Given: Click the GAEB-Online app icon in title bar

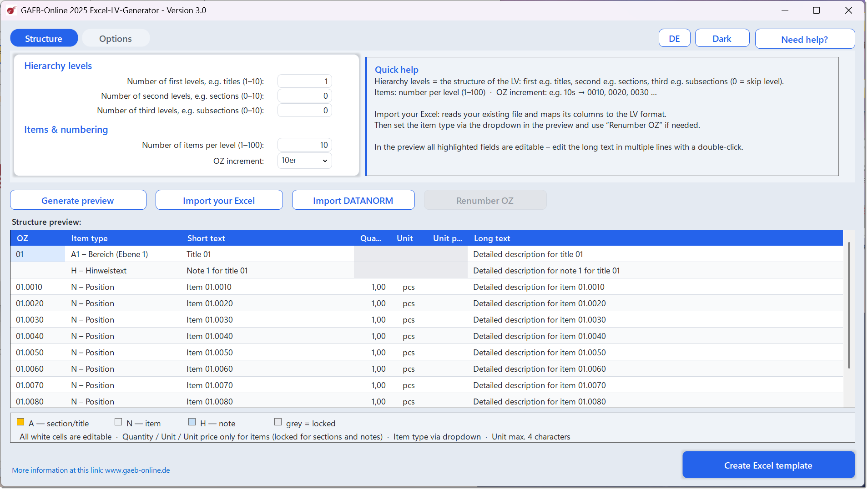Looking at the screenshot, I should pyautogui.click(x=11, y=10).
